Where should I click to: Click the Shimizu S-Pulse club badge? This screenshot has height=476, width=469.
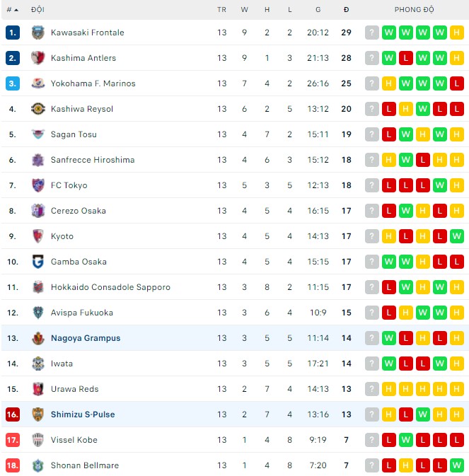pos(38,414)
